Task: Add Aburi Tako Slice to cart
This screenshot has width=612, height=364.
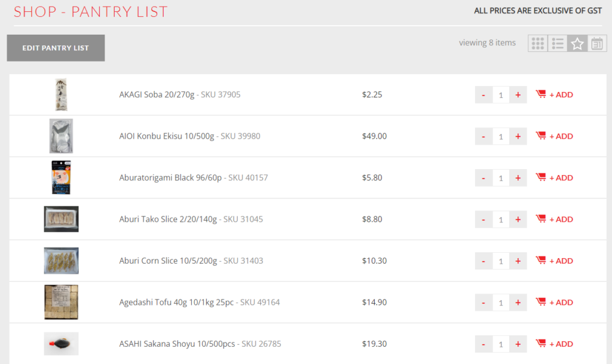Action: [x=554, y=219]
